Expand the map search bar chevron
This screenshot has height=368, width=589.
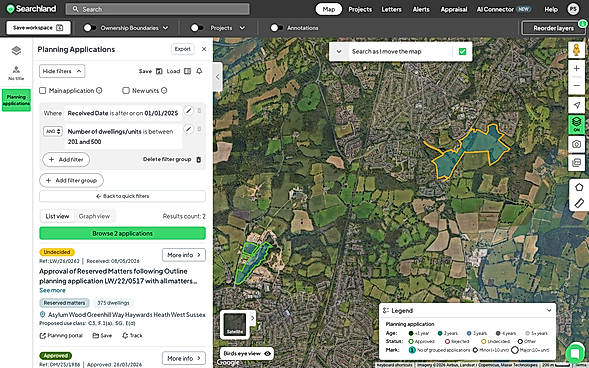click(339, 51)
